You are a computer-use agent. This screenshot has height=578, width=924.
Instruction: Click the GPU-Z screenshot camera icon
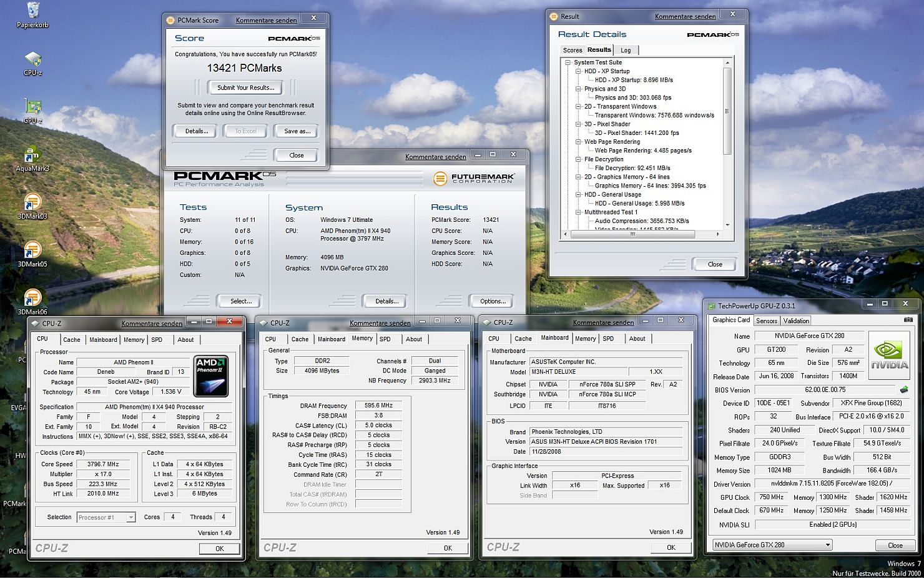[908, 320]
